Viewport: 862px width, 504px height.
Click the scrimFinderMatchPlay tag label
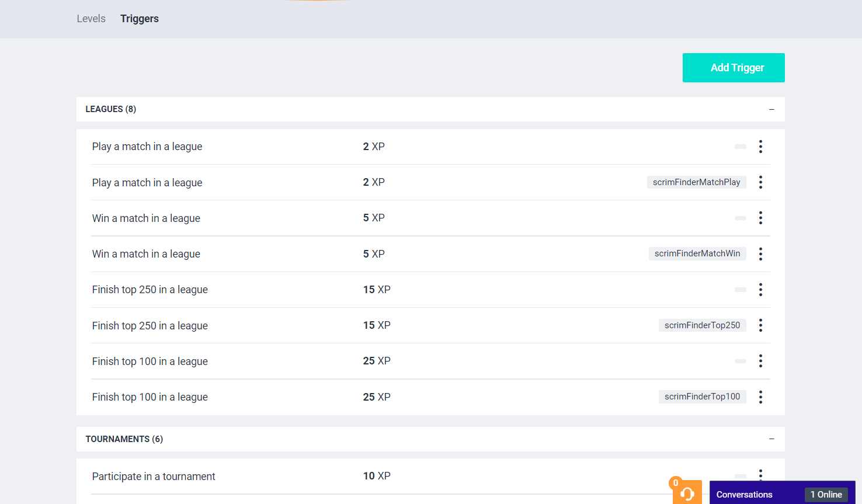(696, 182)
